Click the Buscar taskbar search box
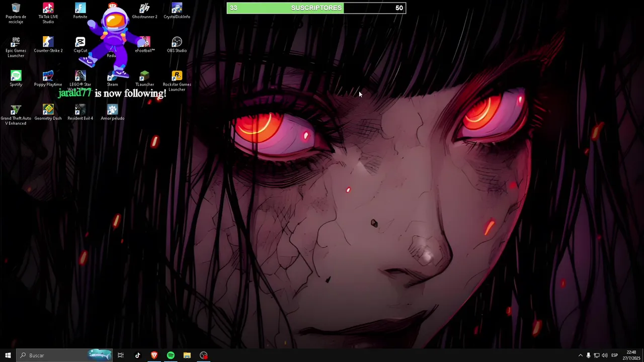The width and height of the screenshot is (644, 362). tap(64, 355)
